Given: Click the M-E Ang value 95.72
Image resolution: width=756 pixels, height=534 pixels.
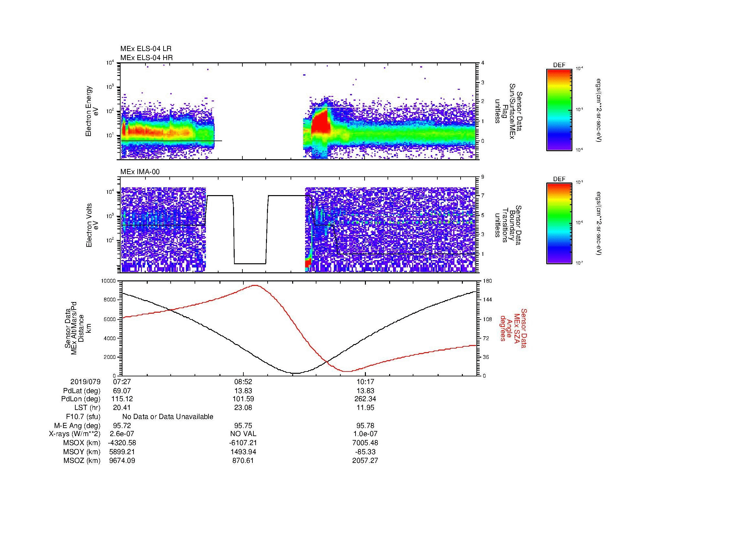Looking at the screenshot, I should tap(122, 425).
